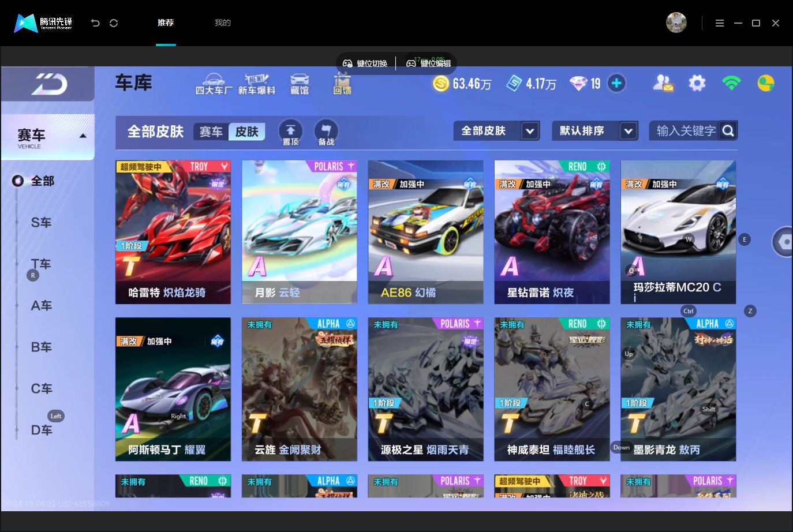Select the 哈雷特 炽焰龙骑 skin card
The width and height of the screenshot is (793, 532).
pos(173,232)
